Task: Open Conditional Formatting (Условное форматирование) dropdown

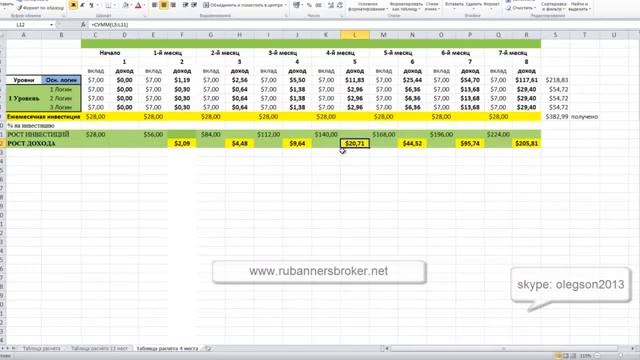Action: point(368,6)
